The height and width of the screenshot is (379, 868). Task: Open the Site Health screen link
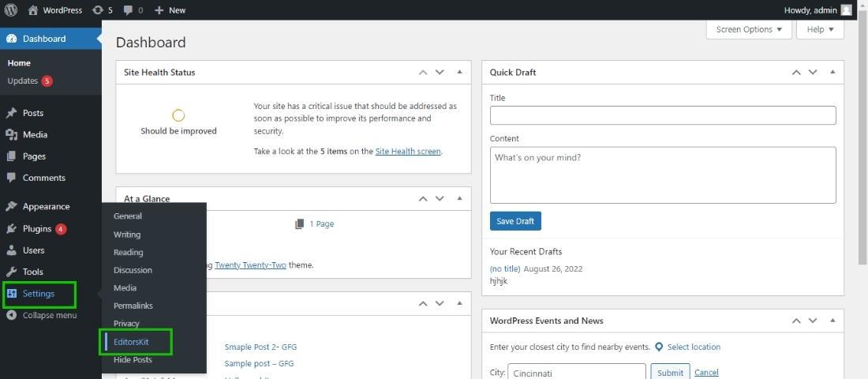click(408, 151)
